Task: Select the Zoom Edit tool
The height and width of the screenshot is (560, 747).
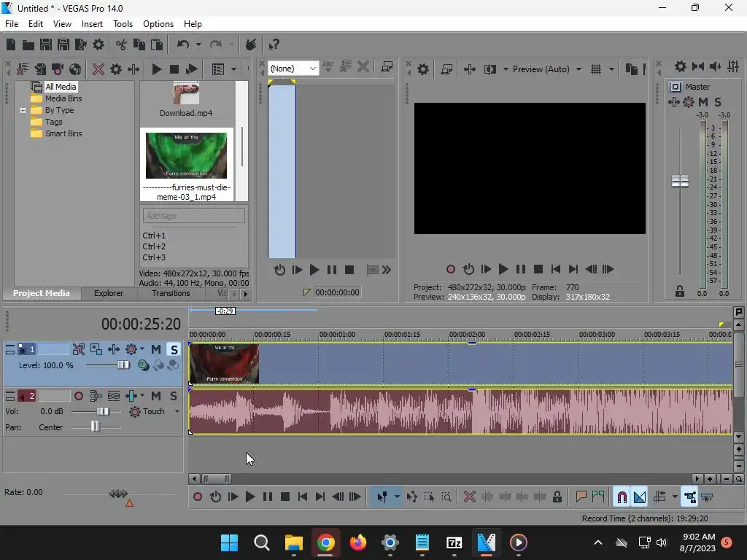Action: point(446,497)
